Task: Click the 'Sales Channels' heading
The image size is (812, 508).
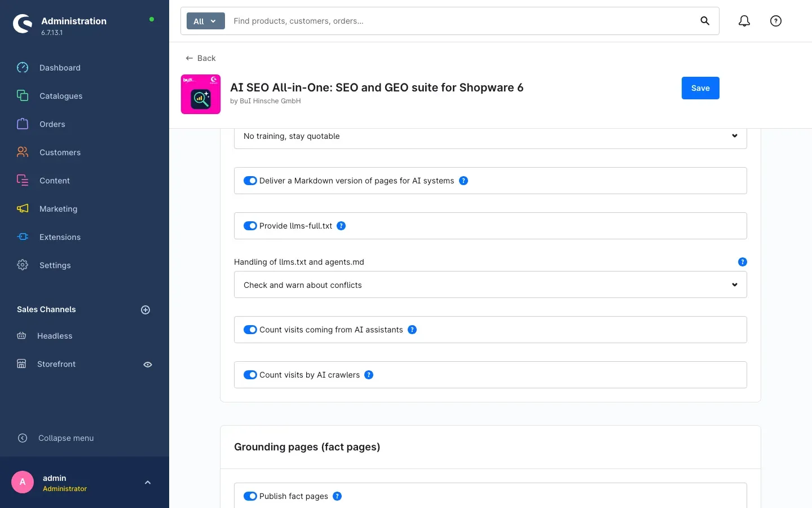Action: pos(46,309)
